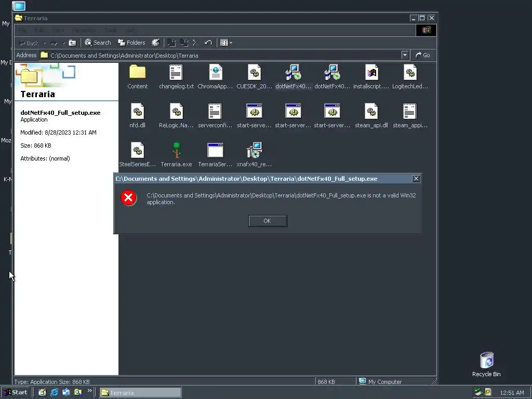The width and height of the screenshot is (532, 399).
Task: Toggle the Folders pane button
Action: click(x=131, y=43)
